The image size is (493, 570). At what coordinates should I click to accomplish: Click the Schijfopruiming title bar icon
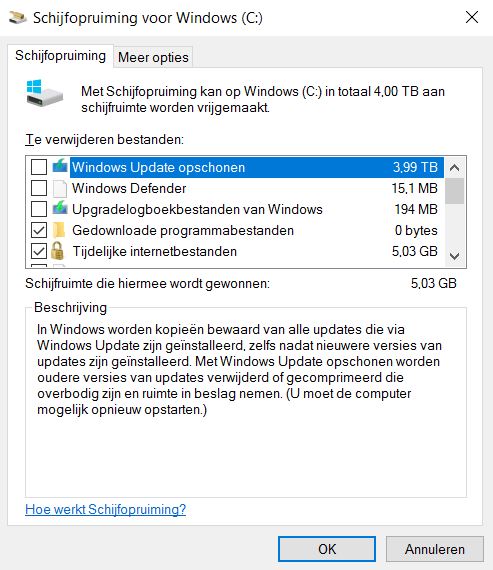click(18, 17)
